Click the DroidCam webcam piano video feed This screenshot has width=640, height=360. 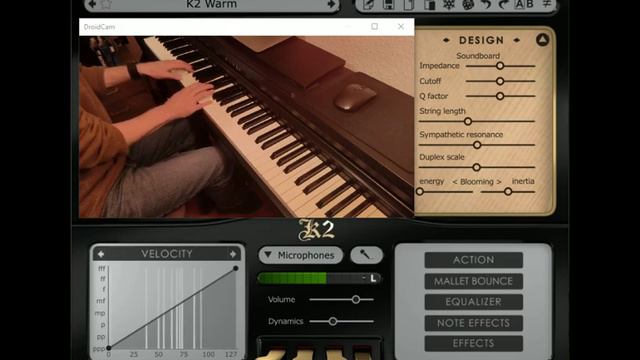[x=247, y=127]
